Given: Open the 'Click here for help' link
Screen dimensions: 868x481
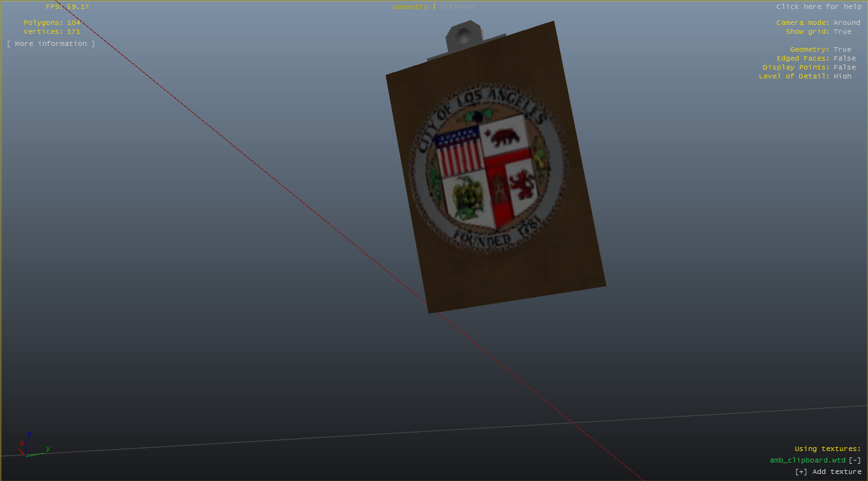Looking at the screenshot, I should click(818, 7).
